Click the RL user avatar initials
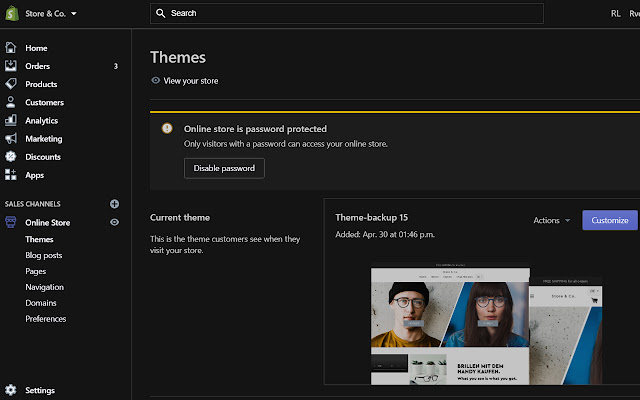This screenshot has height=400, width=640. 616,13
